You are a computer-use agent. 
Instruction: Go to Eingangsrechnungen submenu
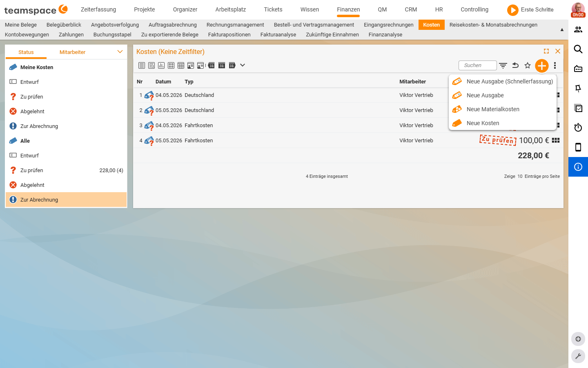(389, 25)
